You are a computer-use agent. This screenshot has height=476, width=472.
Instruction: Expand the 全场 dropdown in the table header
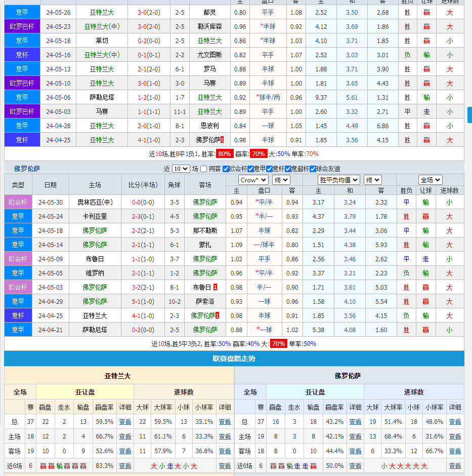click(x=430, y=180)
